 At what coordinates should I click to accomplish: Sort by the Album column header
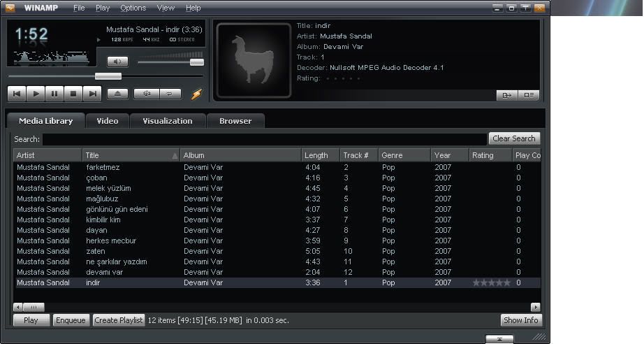pyautogui.click(x=240, y=155)
